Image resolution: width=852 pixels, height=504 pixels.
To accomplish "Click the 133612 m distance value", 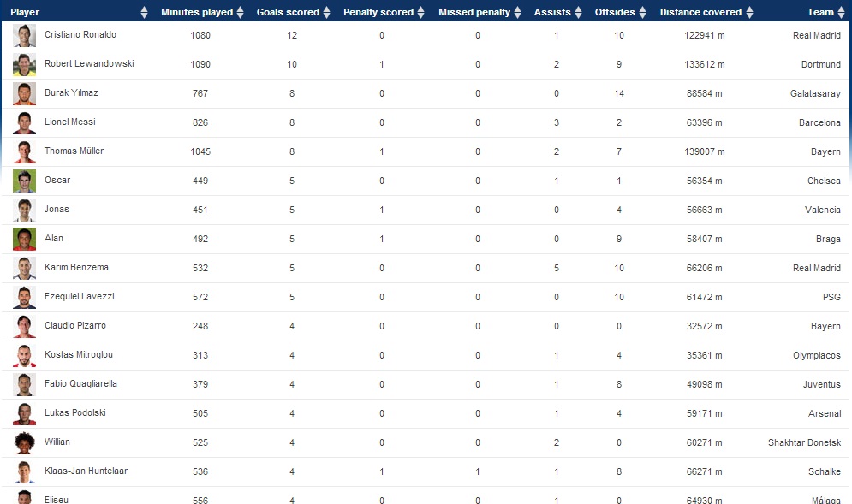I will [x=705, y=65].
